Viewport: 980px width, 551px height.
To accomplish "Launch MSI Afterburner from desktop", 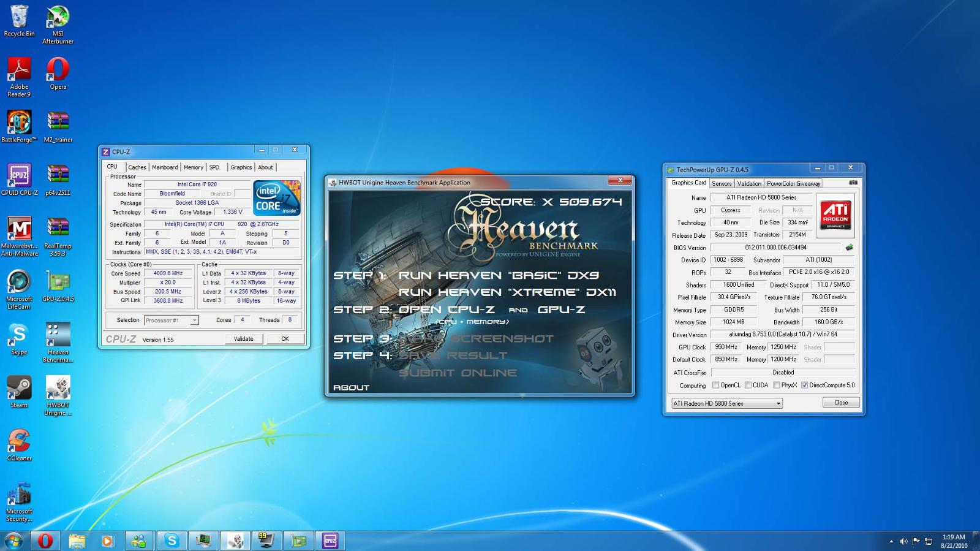I will [58, 24].
